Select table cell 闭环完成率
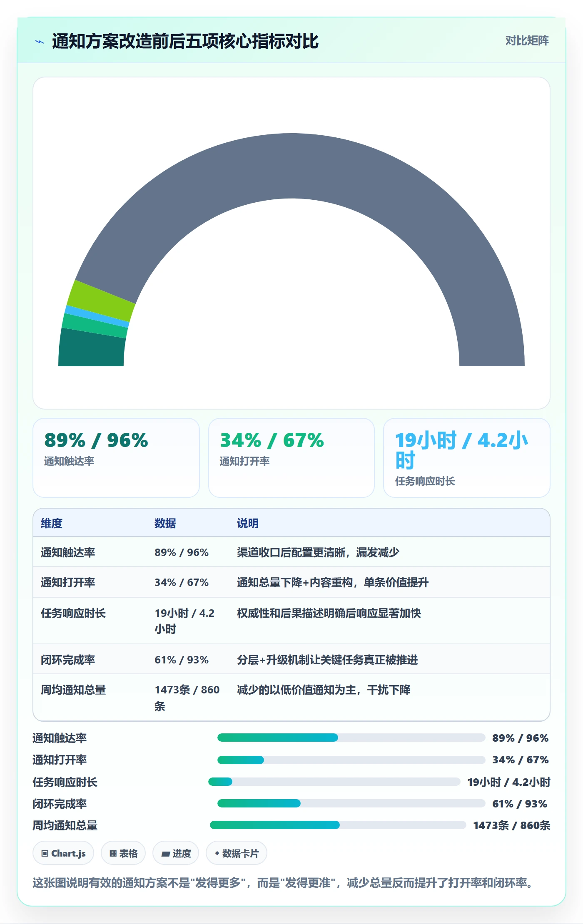Viewport: 583px width, 924px height. coord(68,660)
